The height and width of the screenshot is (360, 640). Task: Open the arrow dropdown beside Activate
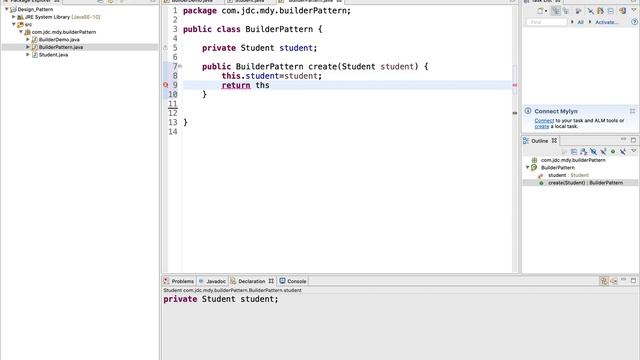point(590,22)
